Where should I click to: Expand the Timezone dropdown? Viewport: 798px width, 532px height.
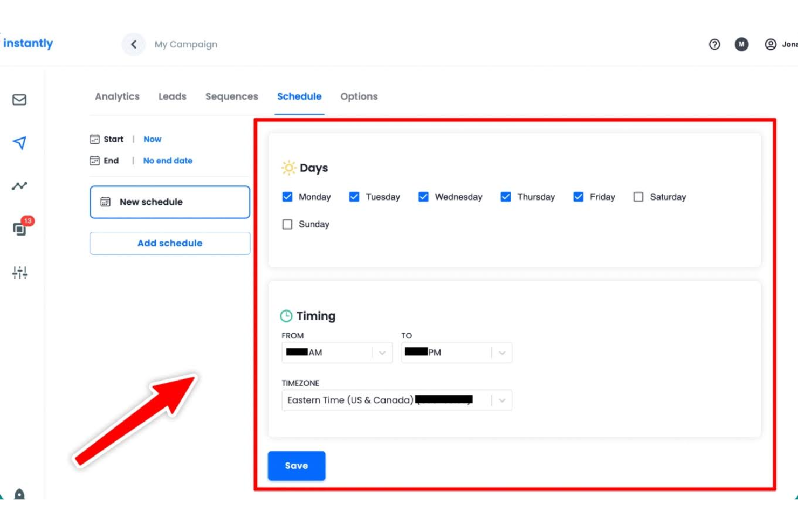(x=502, y=400)
